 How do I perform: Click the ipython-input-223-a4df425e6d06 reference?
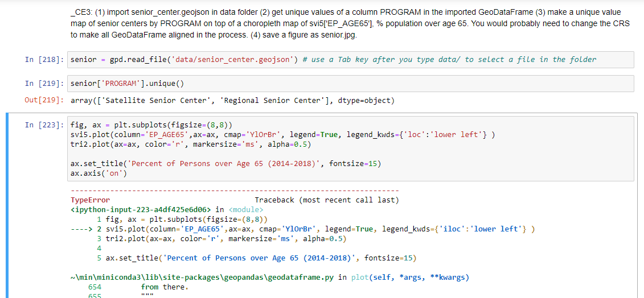(x=141, y=210)
